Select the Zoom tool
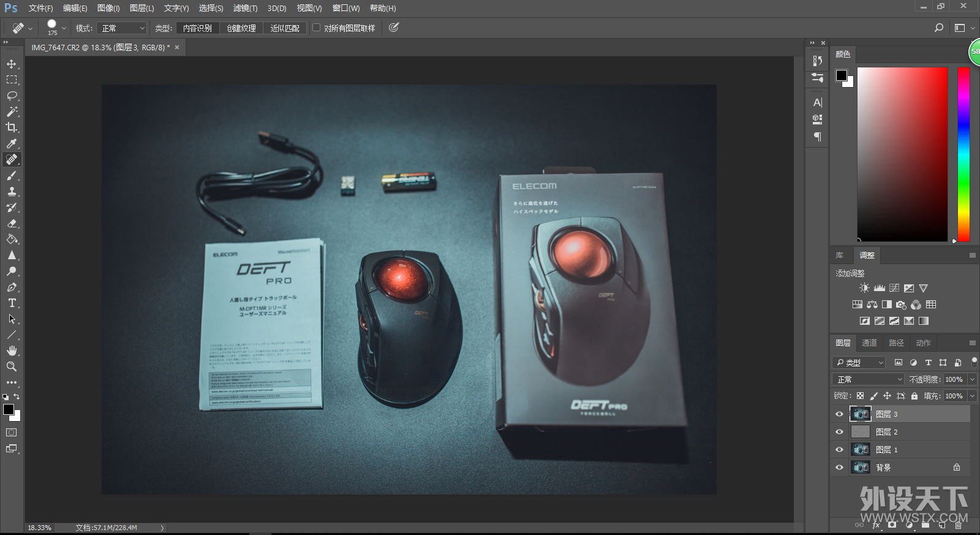The width and height of the screenshot is (980, 535). [x=12, y=366]
